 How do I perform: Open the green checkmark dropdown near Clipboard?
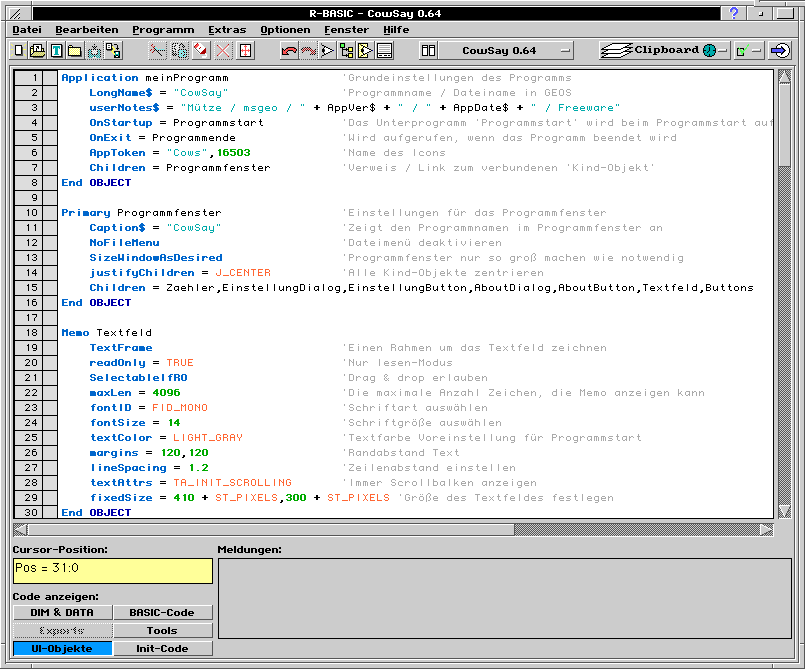tap(748, 49)
